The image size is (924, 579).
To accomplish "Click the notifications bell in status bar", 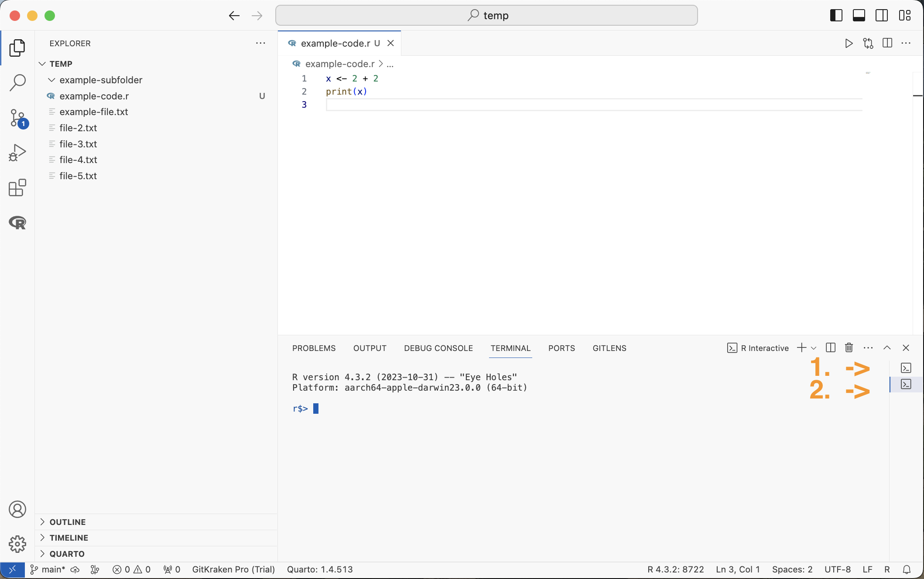I will tap(907, 569).
